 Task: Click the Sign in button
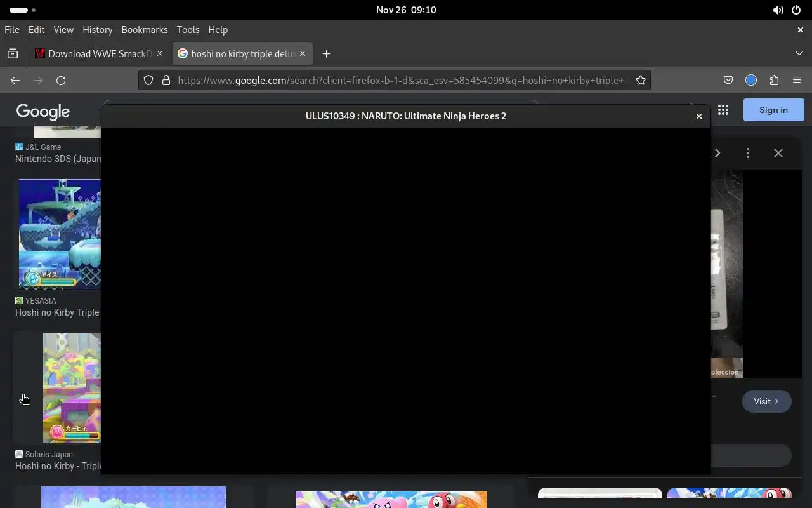(x=773, y=110)
